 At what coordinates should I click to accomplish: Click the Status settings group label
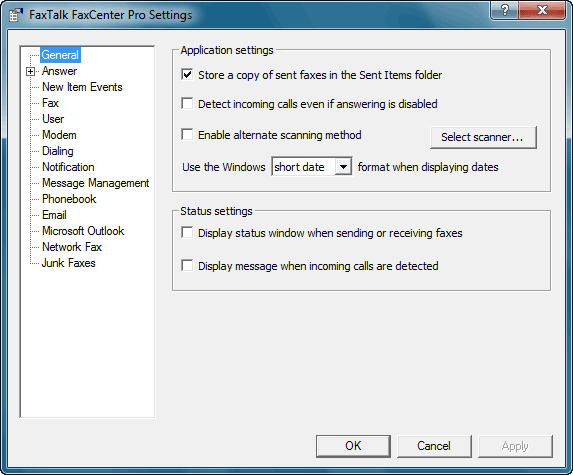216,211
